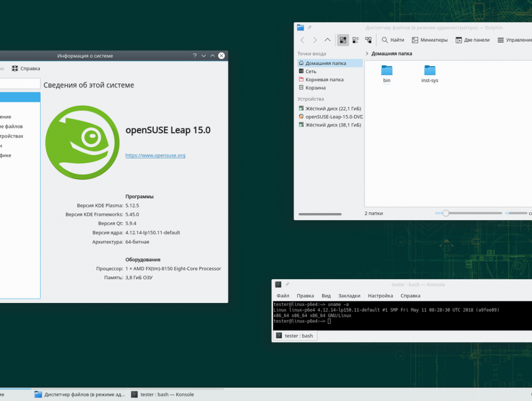This screenshot has height=401, width=532.
Task: Click the Корневая папка red folder icon
Action: 301,79
